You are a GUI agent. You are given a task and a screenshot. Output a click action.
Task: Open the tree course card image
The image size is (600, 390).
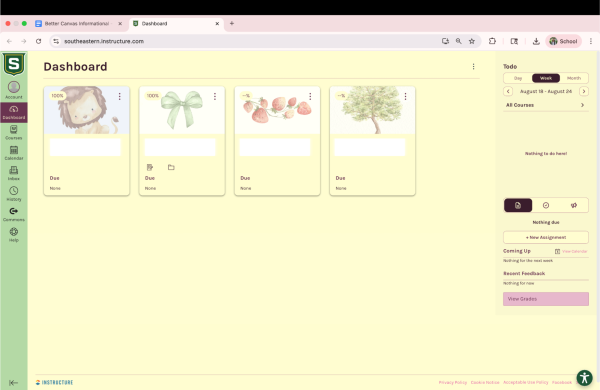pos(372,110)
